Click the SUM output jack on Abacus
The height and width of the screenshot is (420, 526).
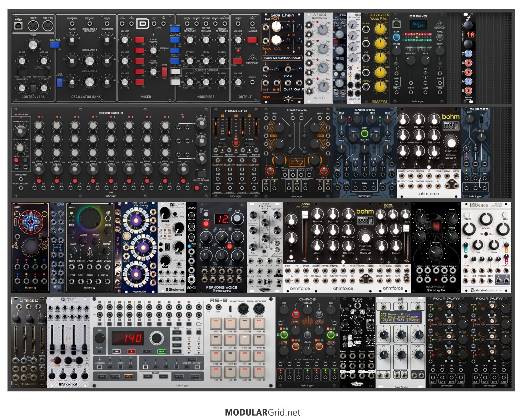click(x=297, y=188)
